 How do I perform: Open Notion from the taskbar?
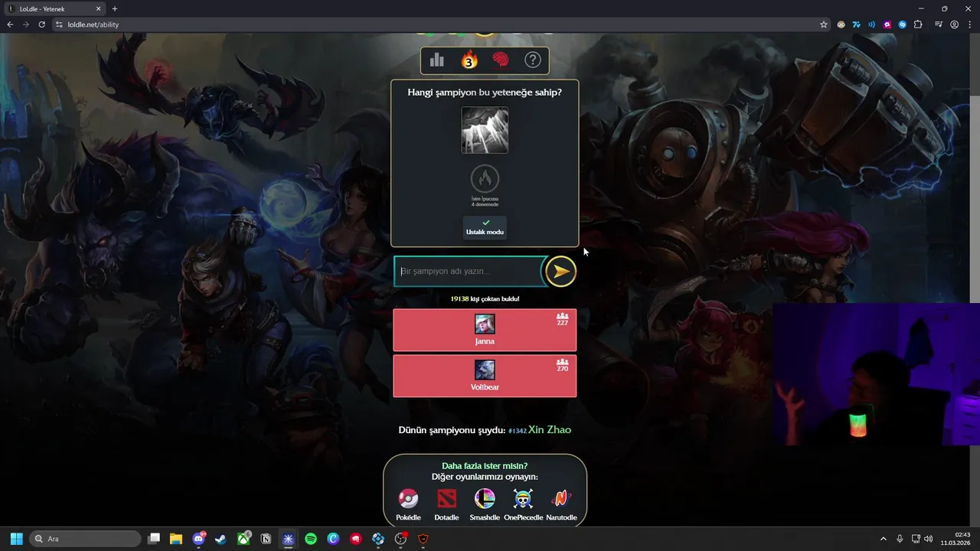[x=266, y=539]
